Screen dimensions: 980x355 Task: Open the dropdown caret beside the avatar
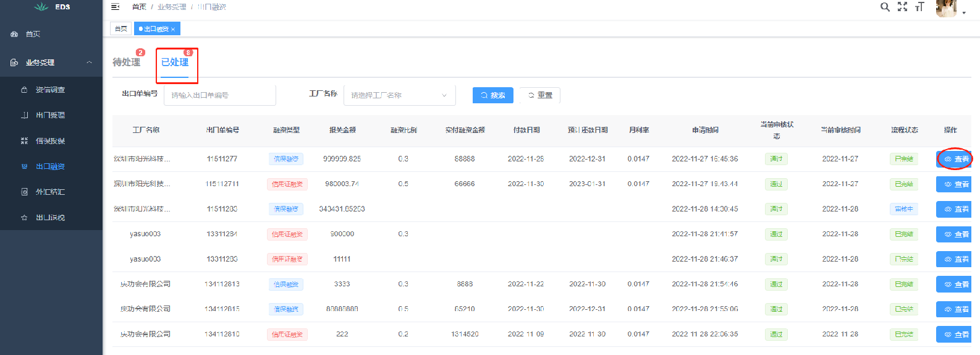point(964,12)
